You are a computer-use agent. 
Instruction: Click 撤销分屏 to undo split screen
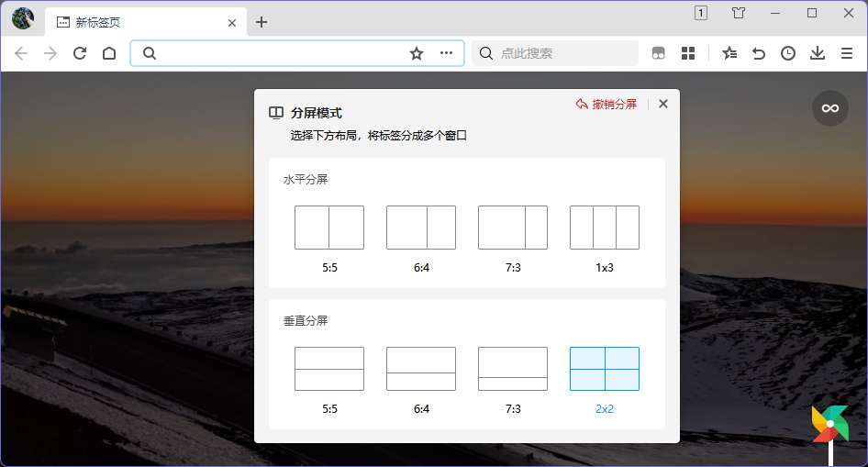pos(606,105)
